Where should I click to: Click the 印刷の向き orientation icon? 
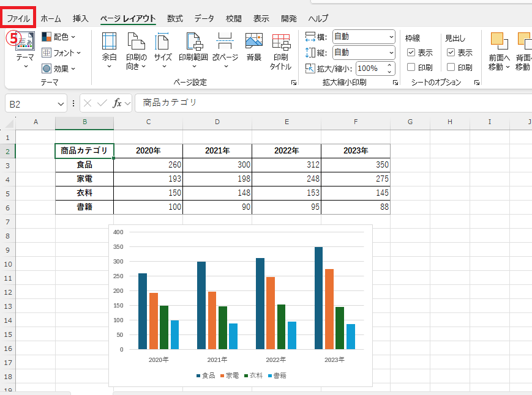click(x=137, y=42)
